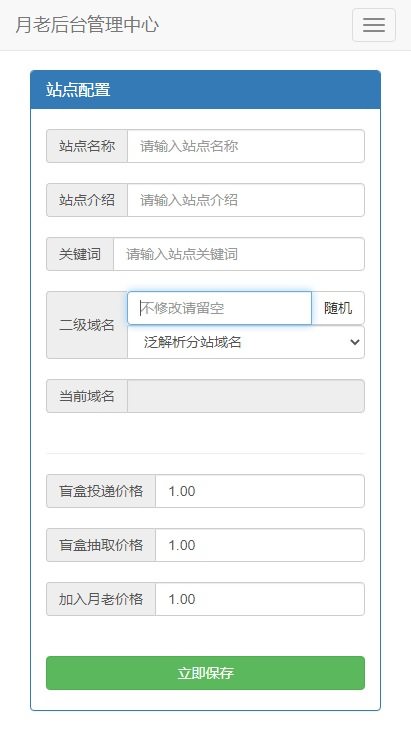Click the 站点名称 input field
The height and width of the screenshot is (731, 411).
click(x=246, y=146)
